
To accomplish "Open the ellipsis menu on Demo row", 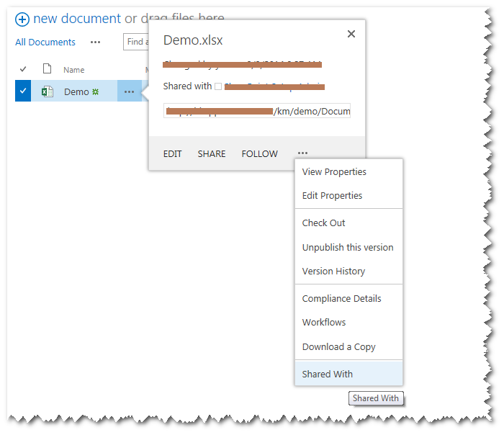I will (129, 91).
